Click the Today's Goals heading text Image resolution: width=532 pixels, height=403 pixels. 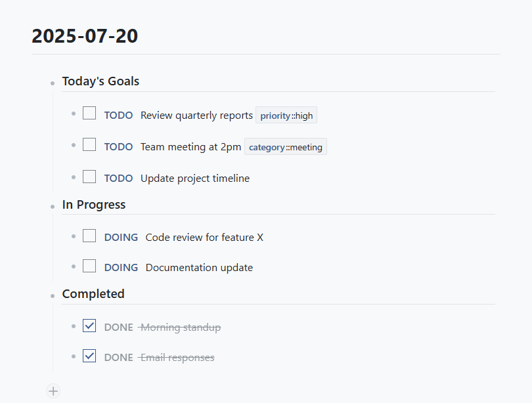point(100,81)
